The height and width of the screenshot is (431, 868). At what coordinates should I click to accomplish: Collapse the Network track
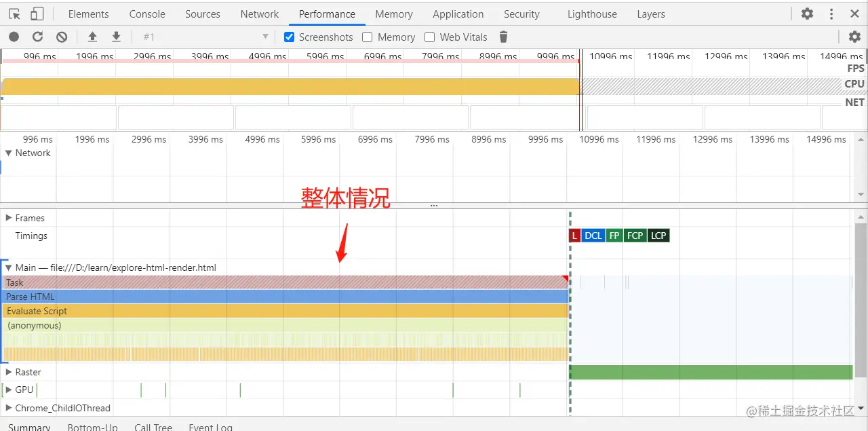point(8,153)
